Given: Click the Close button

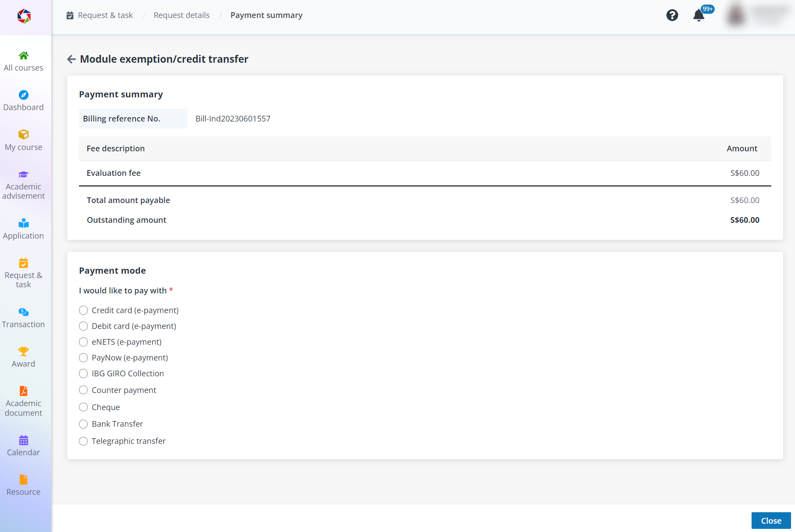Looking at the screenshot, I should [x=770, y=521].
